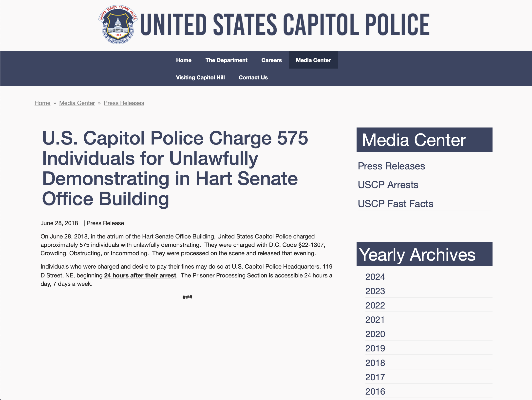Go to the Careers menu item
The image size is (532, 400).
tap(271, 60)
